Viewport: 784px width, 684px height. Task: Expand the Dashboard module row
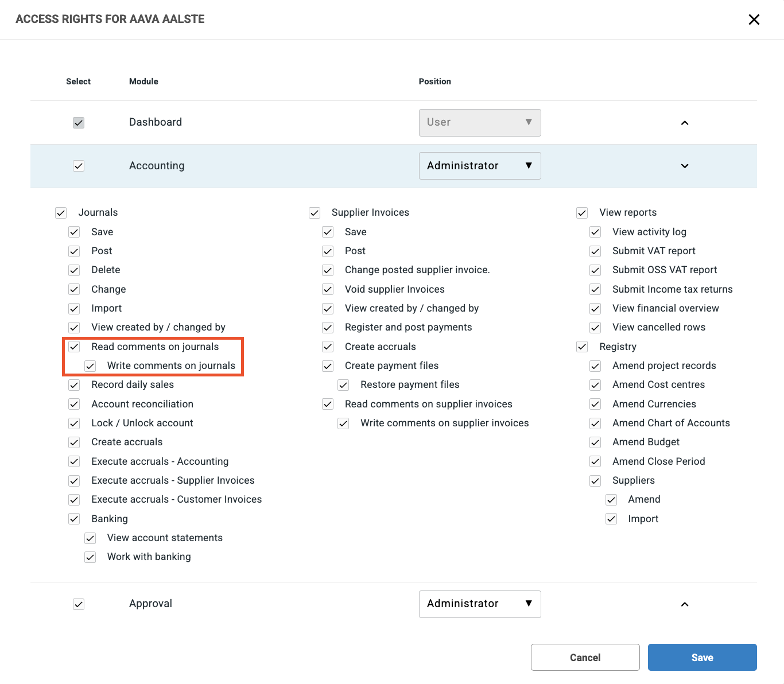[x=684, y=123]
